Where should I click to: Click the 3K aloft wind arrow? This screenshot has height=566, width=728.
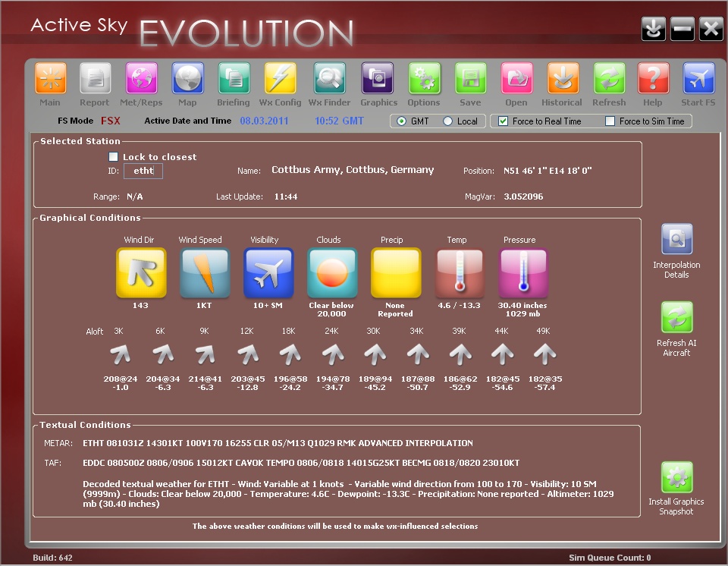click(121, 354)
